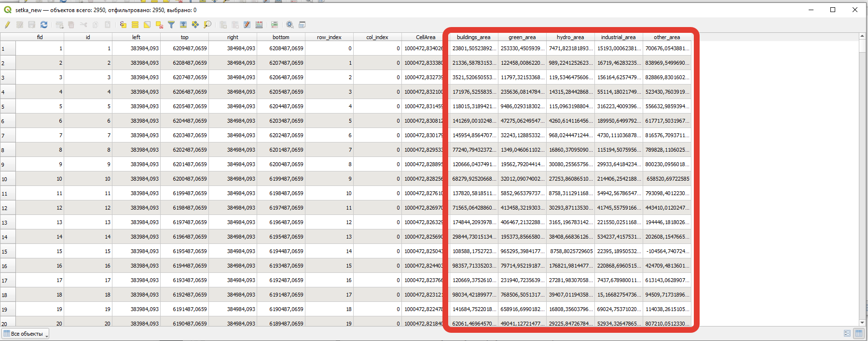Paste features from clipboard
This screenshot has width=868, height=341.
point(108,25)
